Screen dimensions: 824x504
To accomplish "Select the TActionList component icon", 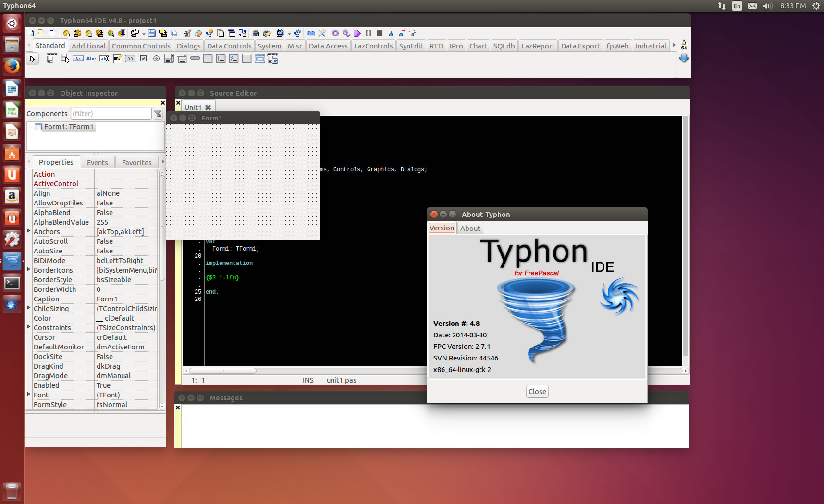I will [x=273, y=59].
